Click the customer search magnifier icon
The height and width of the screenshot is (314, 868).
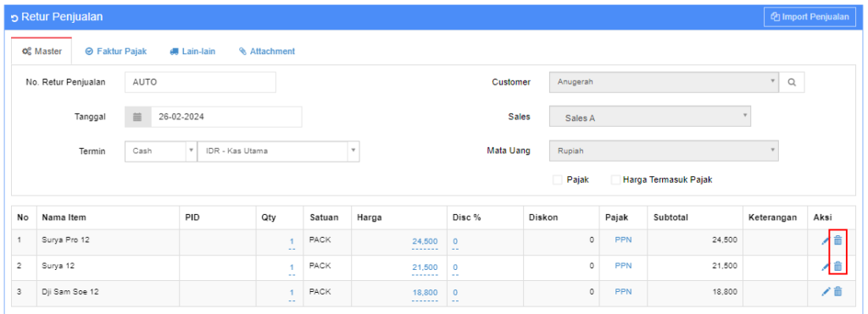click(792, 82)
